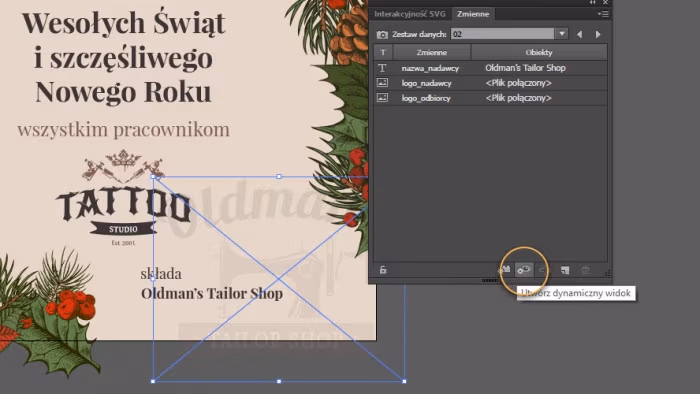Click the camera capture data set icon

(x=382, y=34)
